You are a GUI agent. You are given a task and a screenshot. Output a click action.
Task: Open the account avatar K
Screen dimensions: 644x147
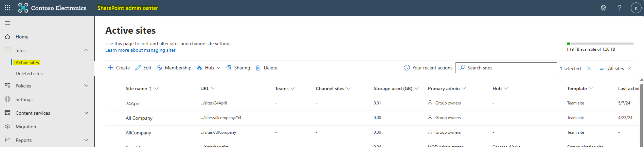point(636,8)
